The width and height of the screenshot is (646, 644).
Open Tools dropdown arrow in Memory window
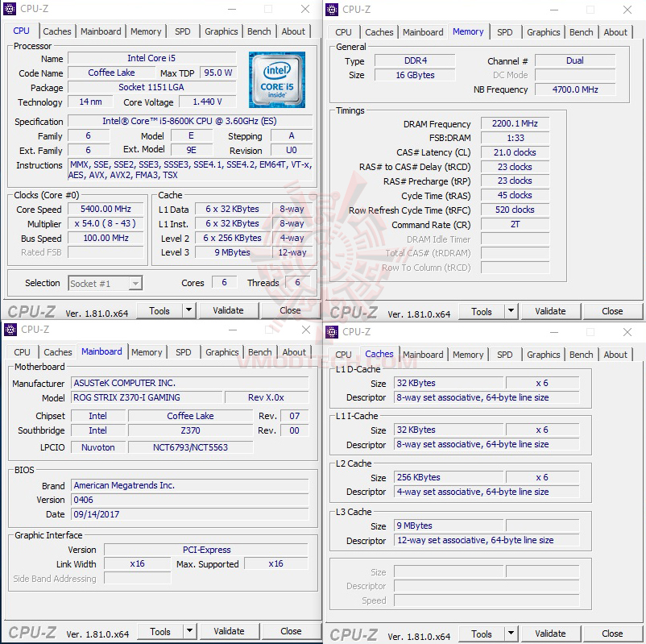(x=511, y=311)
